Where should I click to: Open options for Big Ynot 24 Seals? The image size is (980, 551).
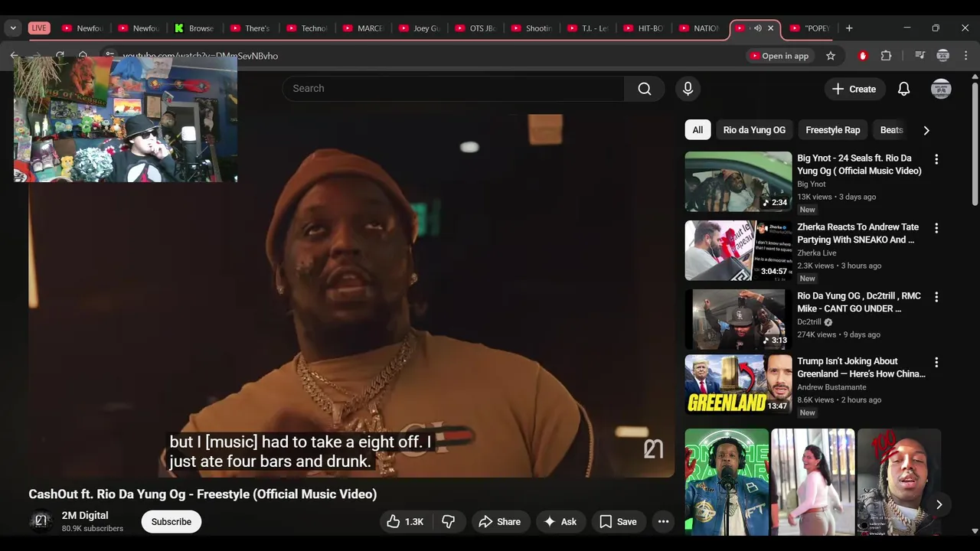tap(936, 159)
